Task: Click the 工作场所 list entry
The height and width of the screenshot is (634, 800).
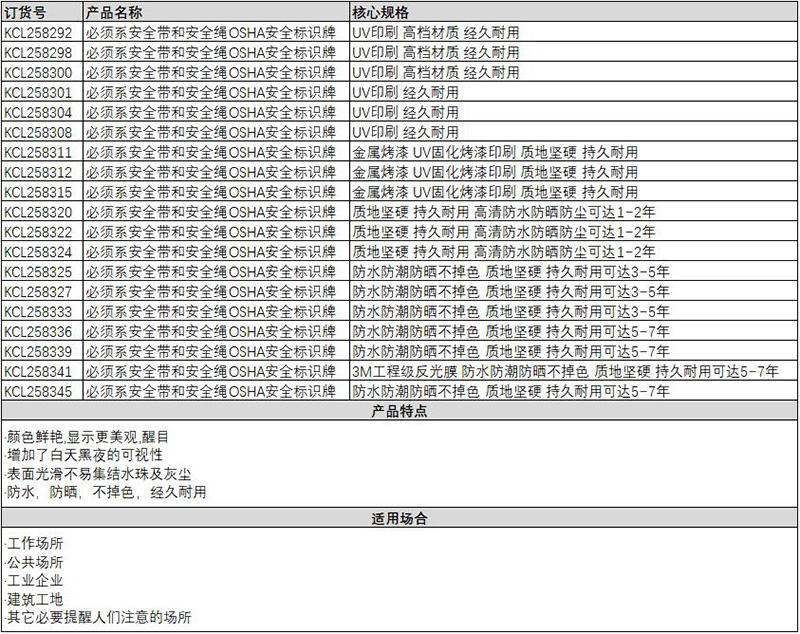Action: point(35,543)
